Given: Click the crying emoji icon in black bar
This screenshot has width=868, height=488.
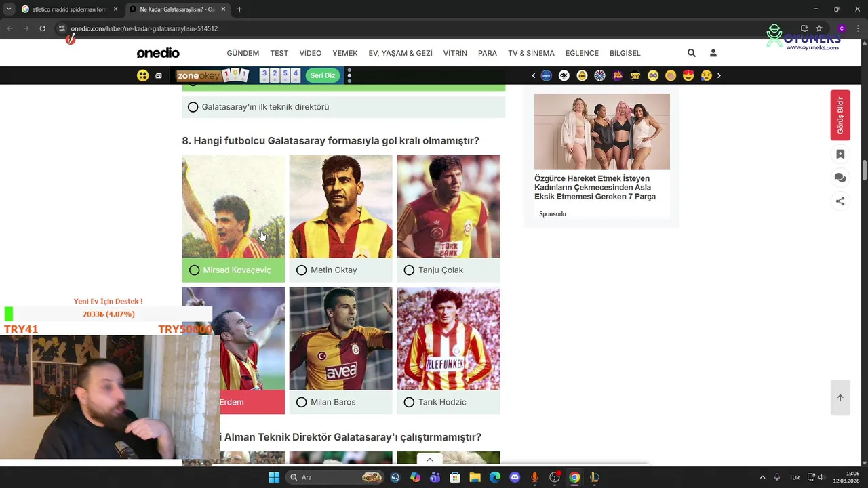Looking at the screenshot, I should pyautogui.click(x=706, y=75).
